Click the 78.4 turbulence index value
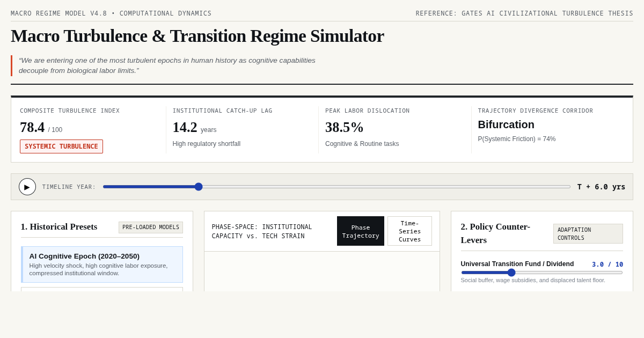644x338 pixels. [32, 127]
